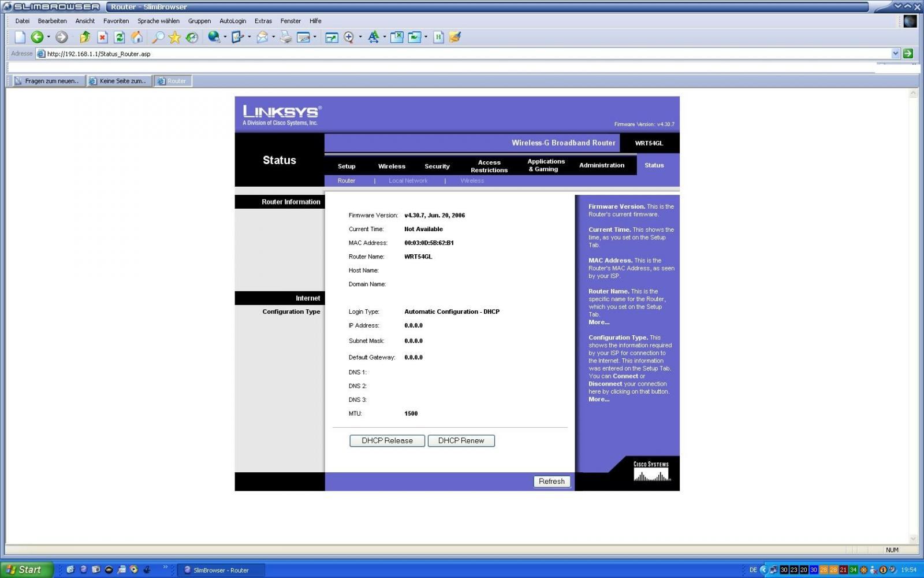Expand the back button history dropdown

49,37
